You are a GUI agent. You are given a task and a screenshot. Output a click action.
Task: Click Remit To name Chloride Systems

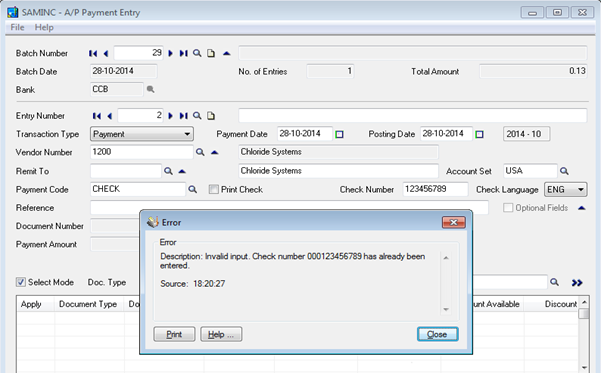click(x=338, y=171)
